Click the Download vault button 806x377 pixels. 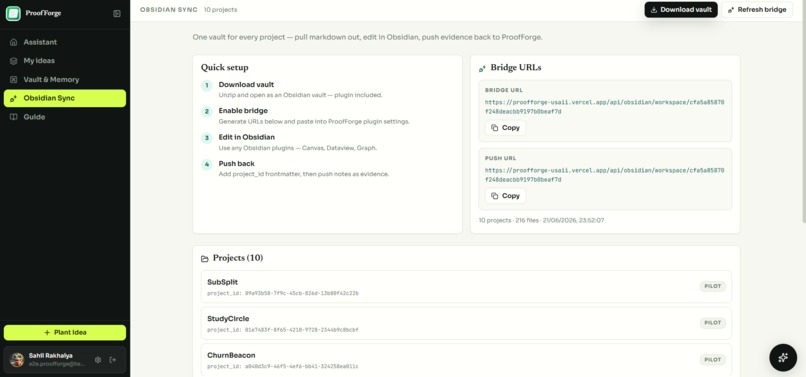[x=681, y=10]
